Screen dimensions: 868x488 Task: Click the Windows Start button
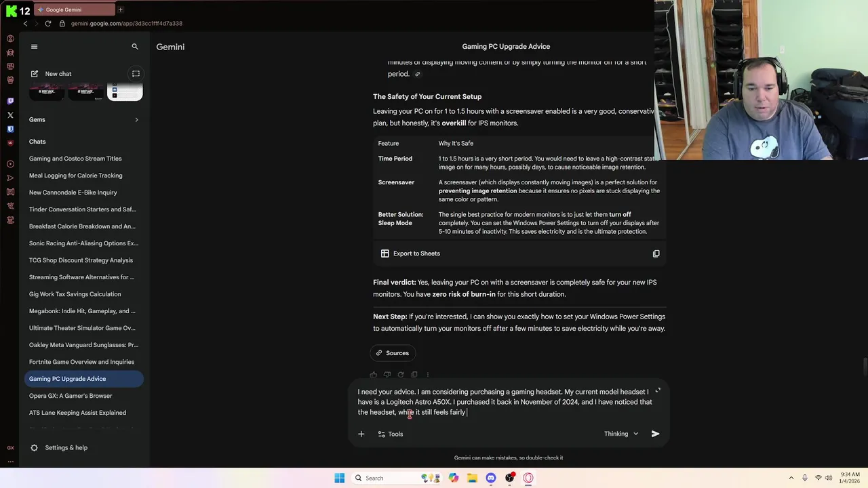click(x=340, y=478)
